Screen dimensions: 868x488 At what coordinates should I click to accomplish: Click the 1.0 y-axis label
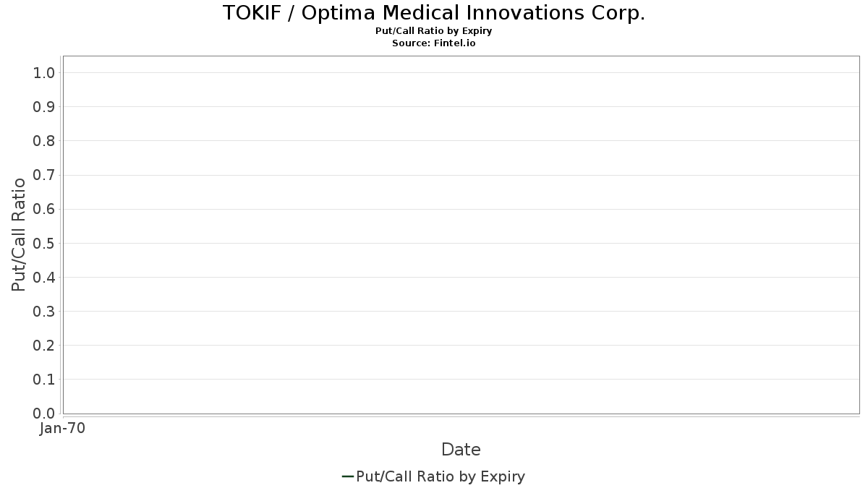click(44, 72)
